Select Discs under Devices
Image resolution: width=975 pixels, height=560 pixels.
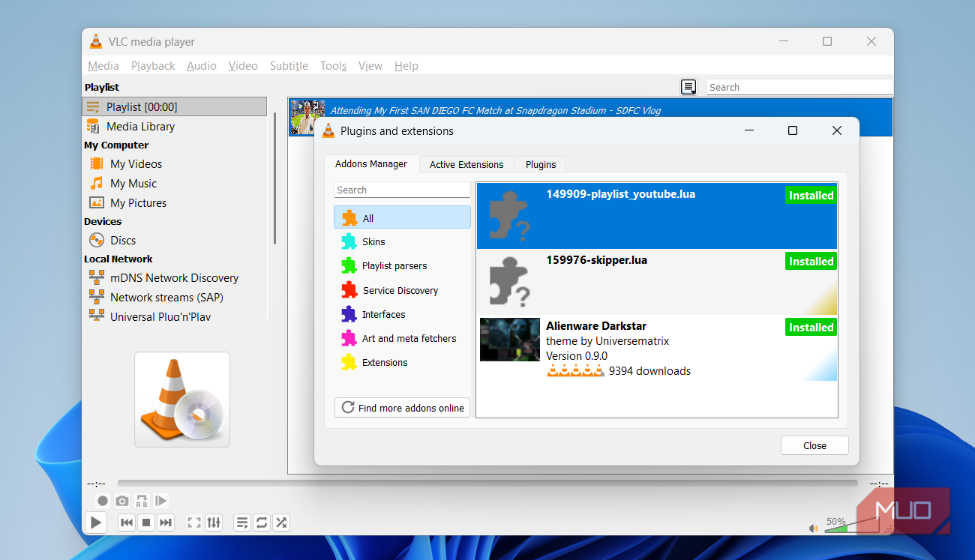coord(175,240)
